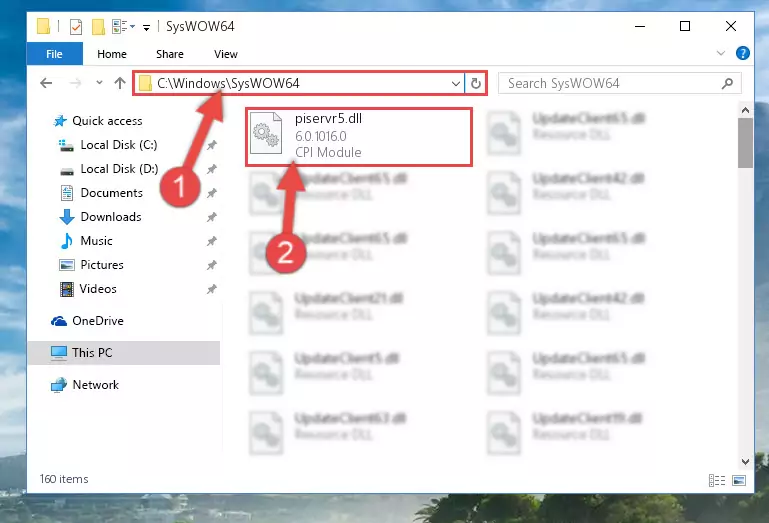This screenshot has width=769, height=523.
Task: Open the Share ribbon tab
Action: point(170,54)
